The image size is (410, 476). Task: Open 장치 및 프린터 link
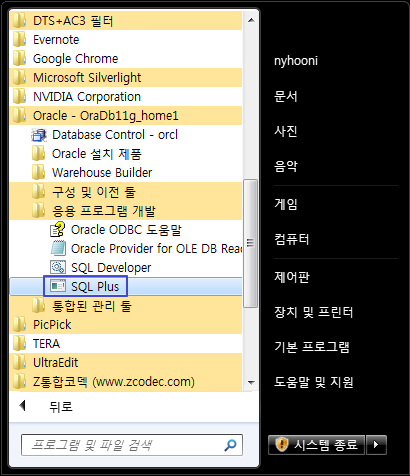click(313, 312)
